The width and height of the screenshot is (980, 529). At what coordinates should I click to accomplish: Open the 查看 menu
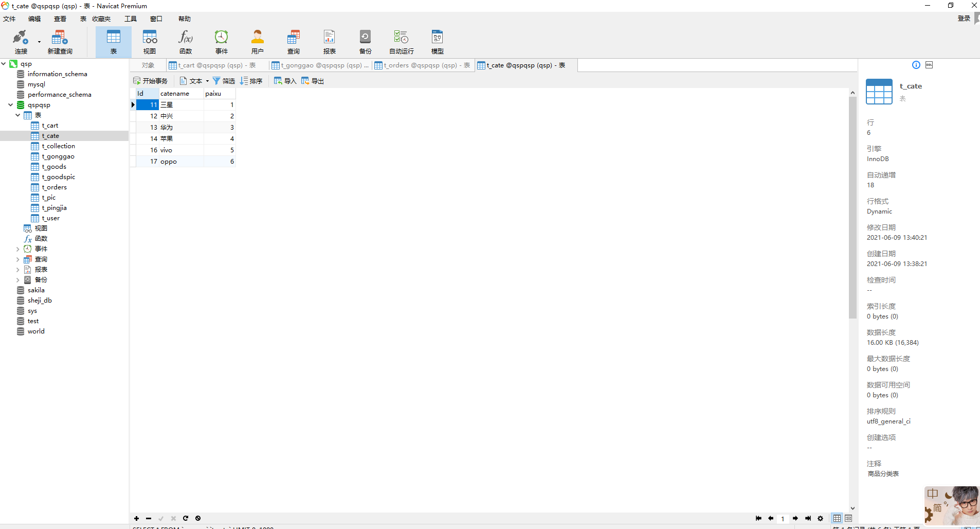click(x=60, y=19)
